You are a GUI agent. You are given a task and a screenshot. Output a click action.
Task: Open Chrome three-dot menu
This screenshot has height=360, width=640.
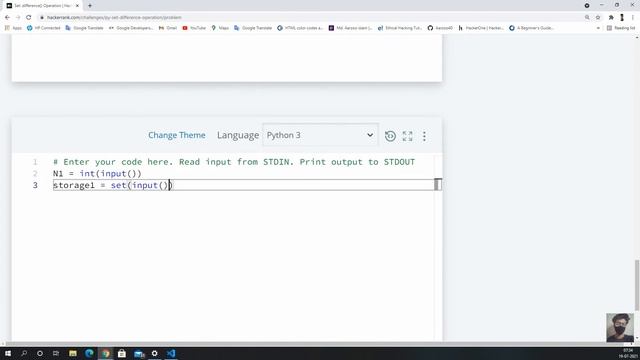tap(633, 18)
